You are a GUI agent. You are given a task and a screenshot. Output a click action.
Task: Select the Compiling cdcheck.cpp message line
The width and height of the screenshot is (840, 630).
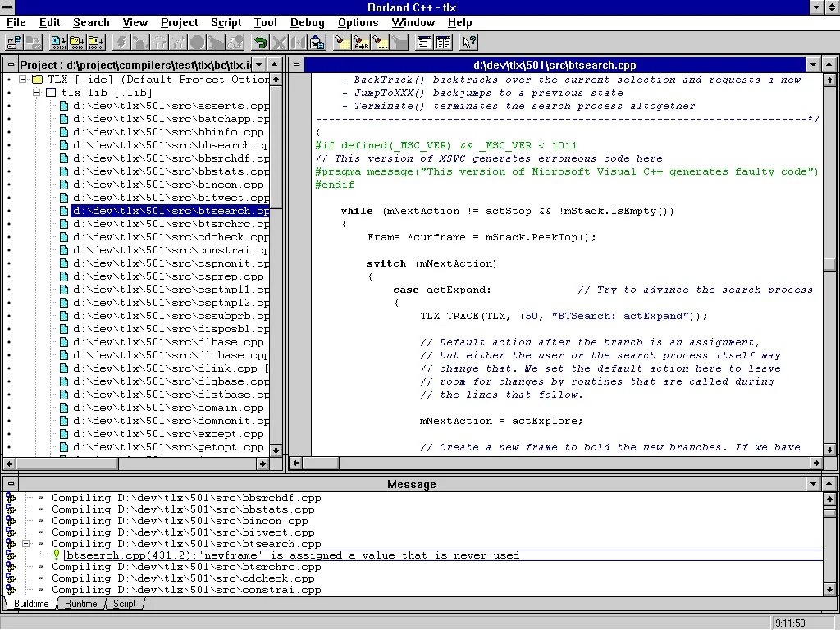tap(183, 578)
